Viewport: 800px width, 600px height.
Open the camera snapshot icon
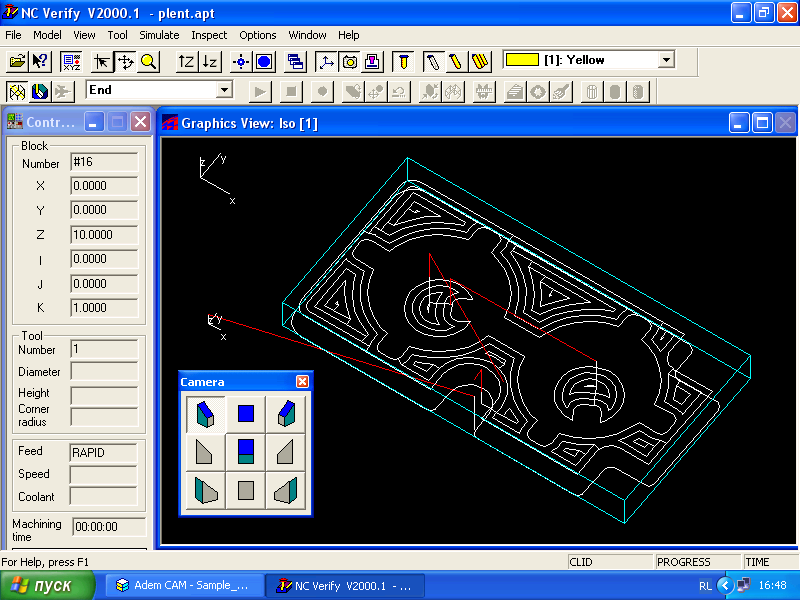point(349,62)
